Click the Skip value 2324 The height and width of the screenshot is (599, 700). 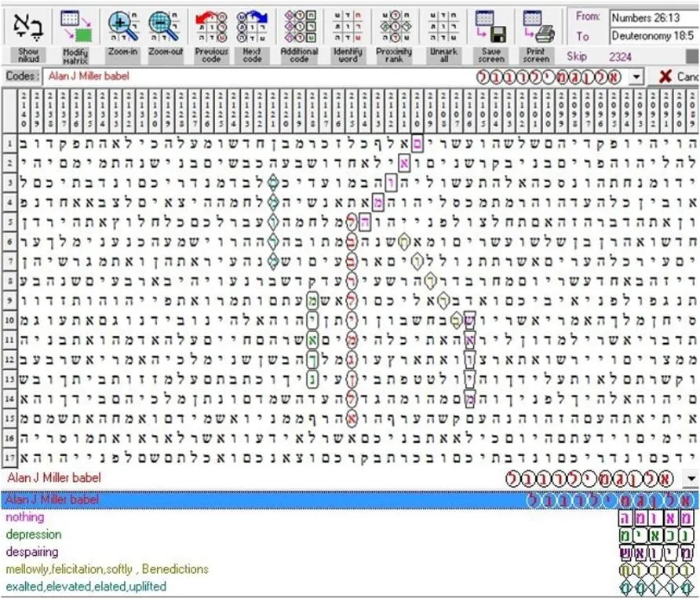(620, 57)
